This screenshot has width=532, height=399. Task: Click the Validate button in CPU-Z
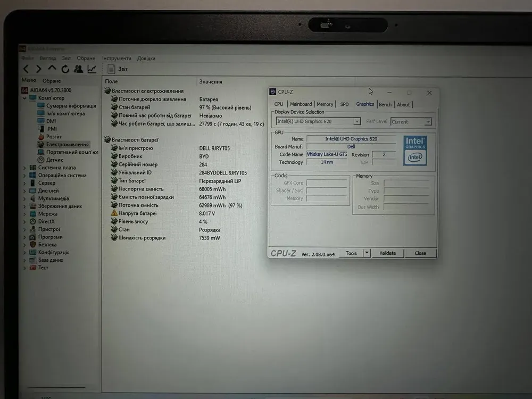[387, 253]
